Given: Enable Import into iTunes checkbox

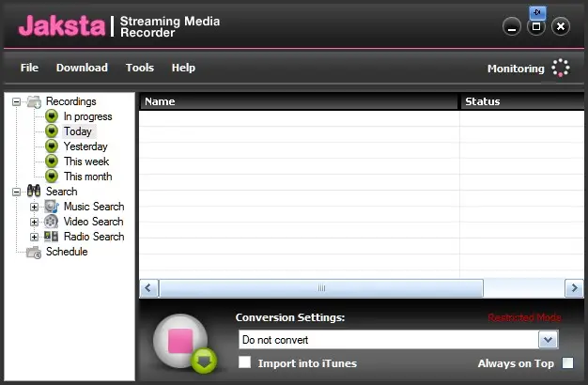Looking at the screenshot, I should coord(245,362).
